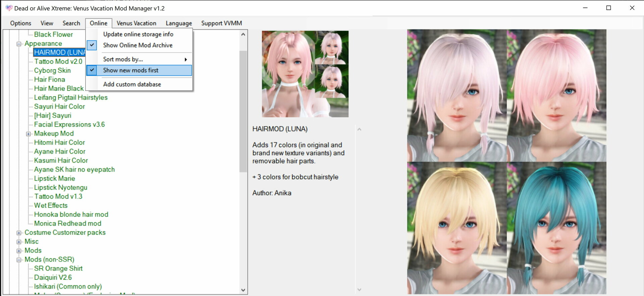Toggle Show Online Mod Archive checkmark

pyautogui.click(x=92, y=45)
